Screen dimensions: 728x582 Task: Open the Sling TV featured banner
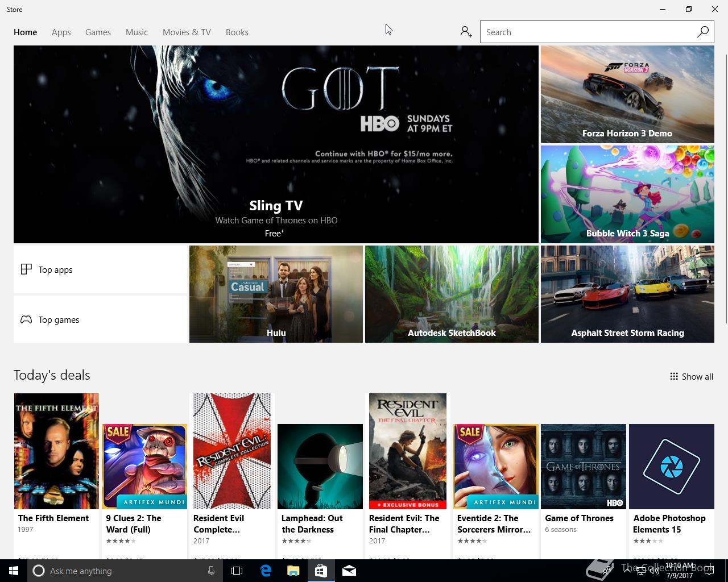(276, 144)
